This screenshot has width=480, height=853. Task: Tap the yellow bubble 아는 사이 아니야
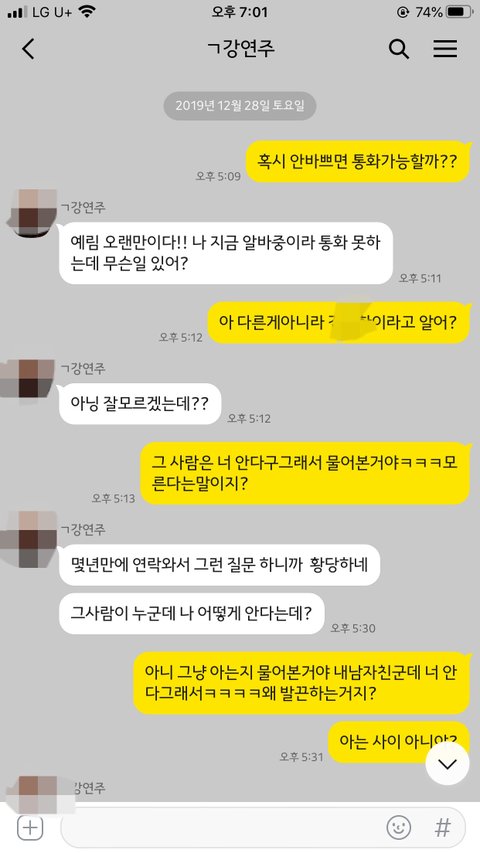tap(398, 742)
